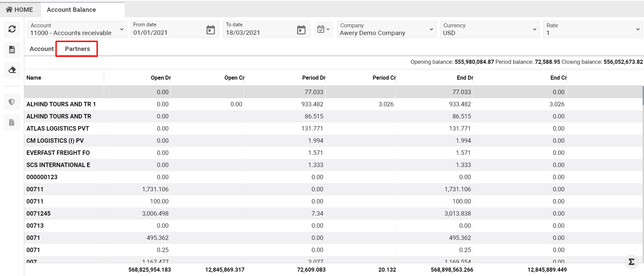Go to the HOME tab
Screen dimensions: 644x276
coord(20,10)
